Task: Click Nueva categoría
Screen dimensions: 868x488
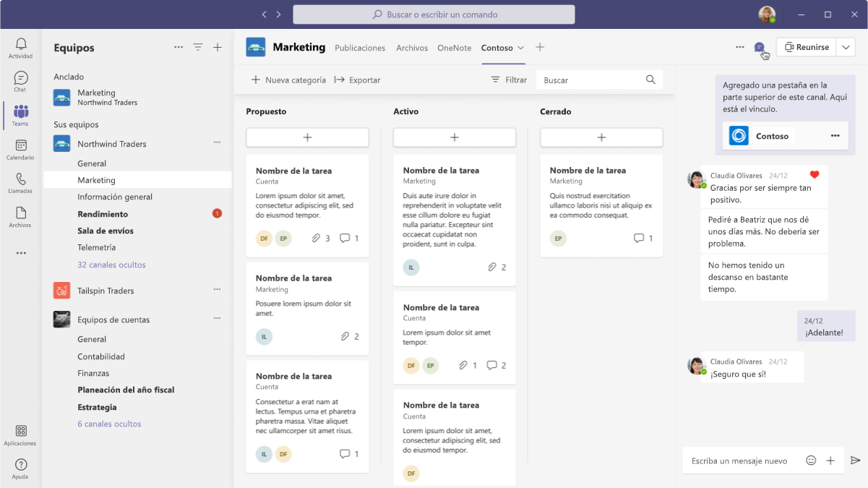Action: click(x=288, y=80)
